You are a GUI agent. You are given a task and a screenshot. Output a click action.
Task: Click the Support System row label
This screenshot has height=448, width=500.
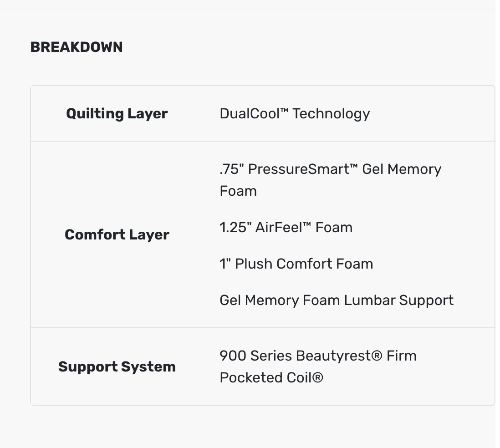click(117, 367)
